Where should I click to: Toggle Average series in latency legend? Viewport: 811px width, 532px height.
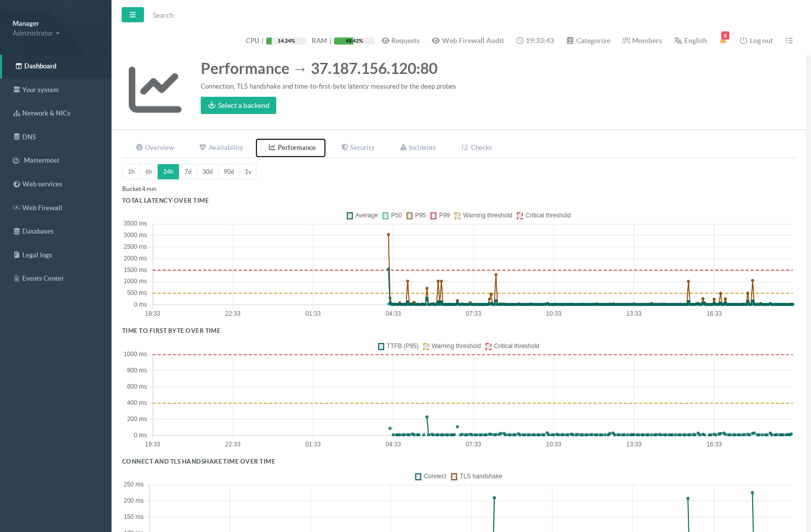[x=362, y=215]
